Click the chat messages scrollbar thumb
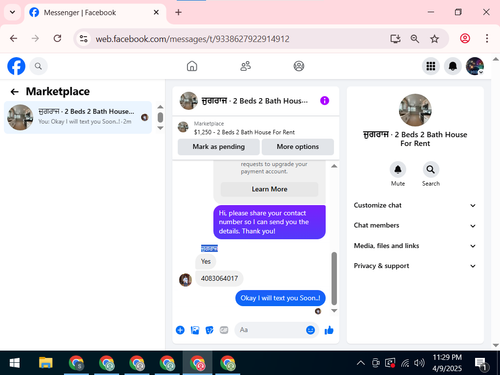 point(334,279)
